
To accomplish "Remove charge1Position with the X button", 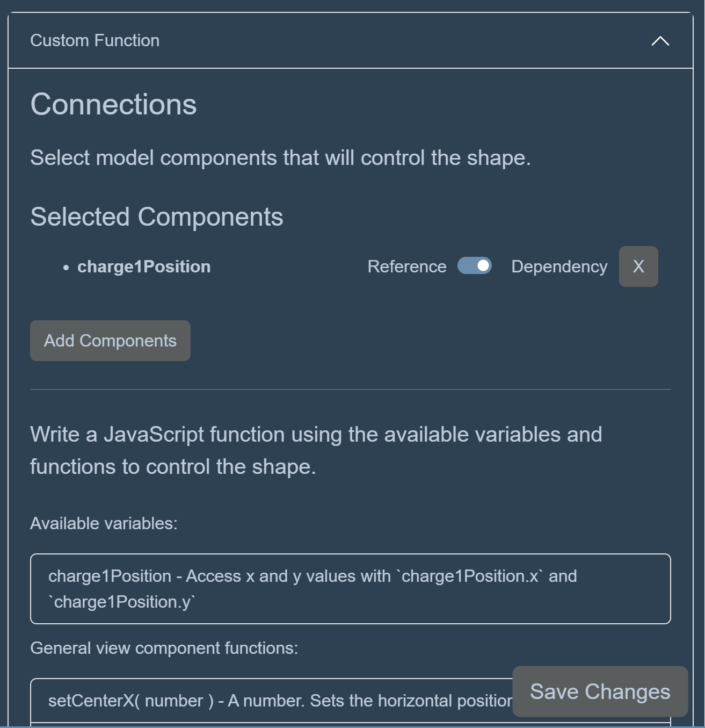I will [x=638, y=266].
